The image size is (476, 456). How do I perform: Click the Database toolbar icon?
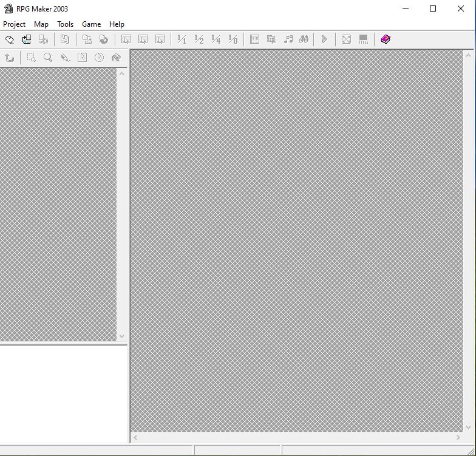point(254,39)
